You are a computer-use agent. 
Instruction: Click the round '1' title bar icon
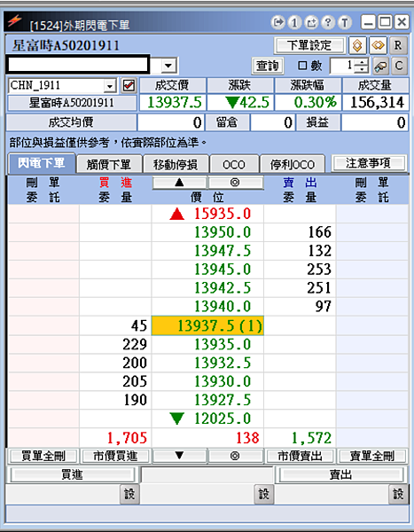[x=294, y=23]
